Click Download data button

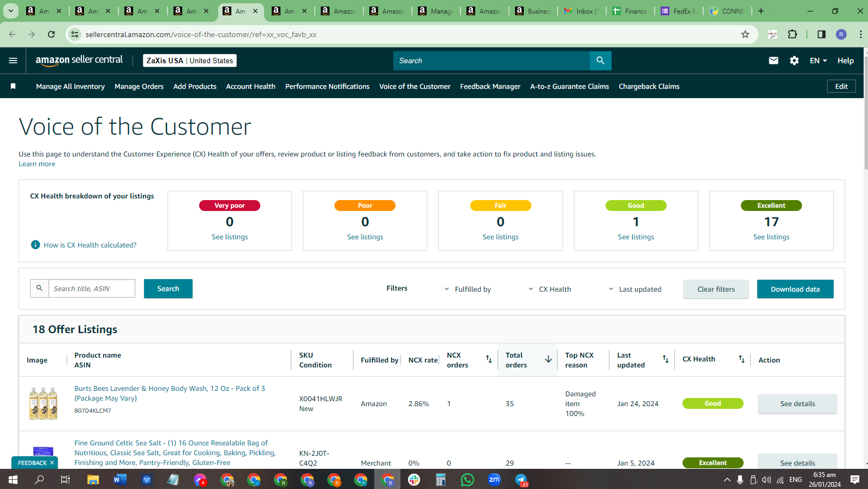tap(795, 289)
